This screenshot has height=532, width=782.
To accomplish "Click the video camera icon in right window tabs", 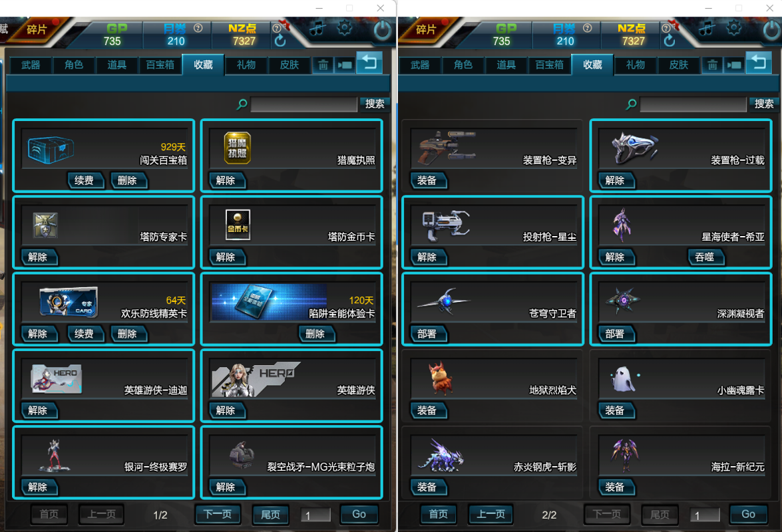I will point(734,65).
